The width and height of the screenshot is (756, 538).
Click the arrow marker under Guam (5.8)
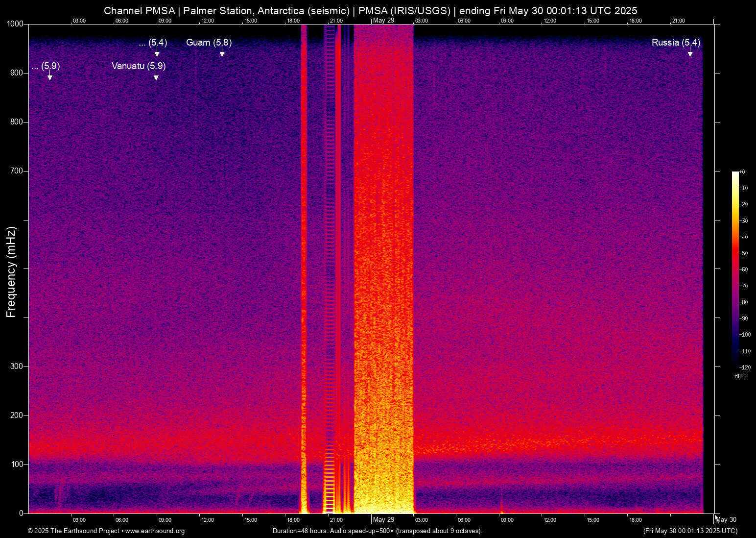tap(222, 53)
